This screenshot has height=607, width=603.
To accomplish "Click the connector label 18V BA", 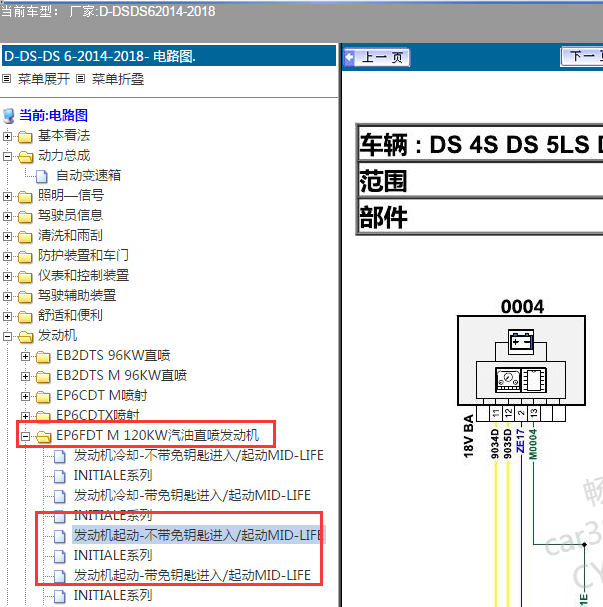I will [469, 436].
